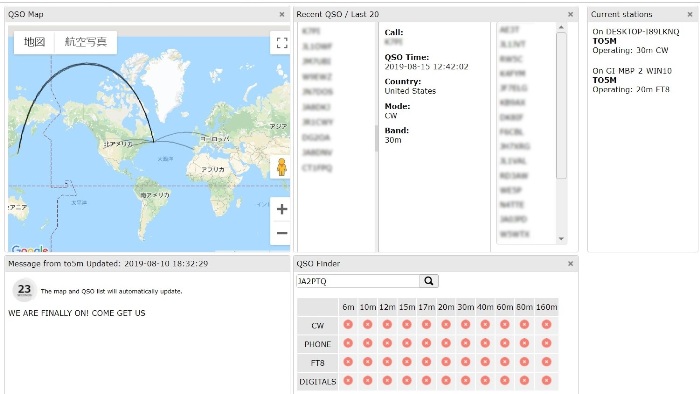Click 'Operating: 30m CW' text
700x394 pixels.
point(630,50)
